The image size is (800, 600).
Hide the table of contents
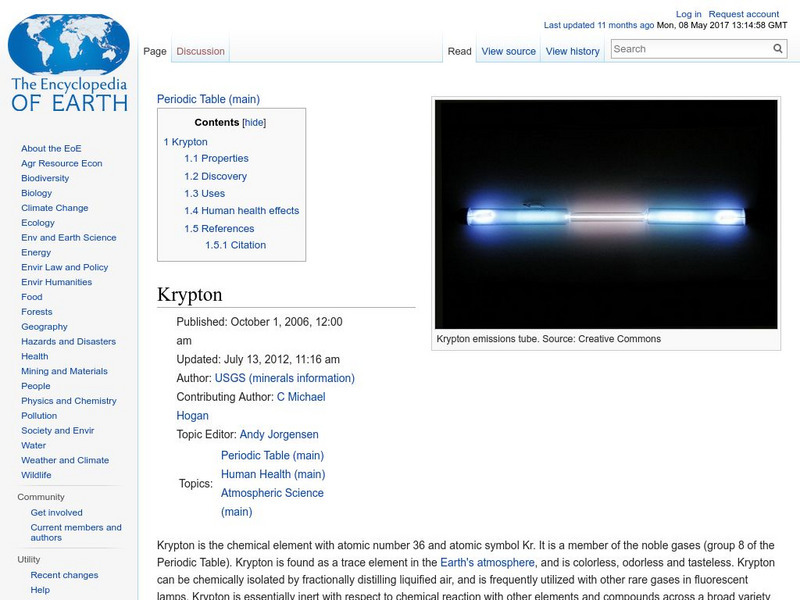(x=254, y=123)
